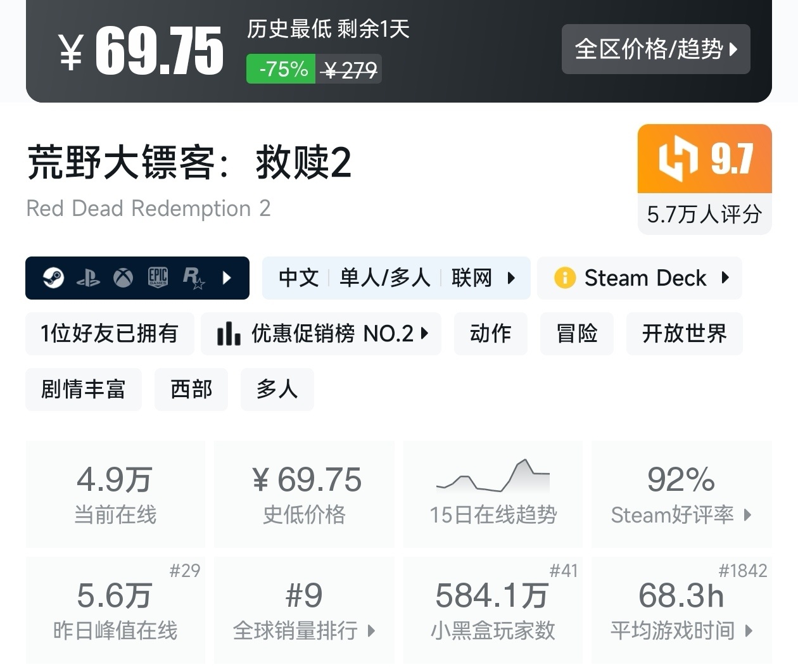Click the PlayStation platform icon
Image resolution: width=798 pixels, height=672 pixels.
(88, 278)
